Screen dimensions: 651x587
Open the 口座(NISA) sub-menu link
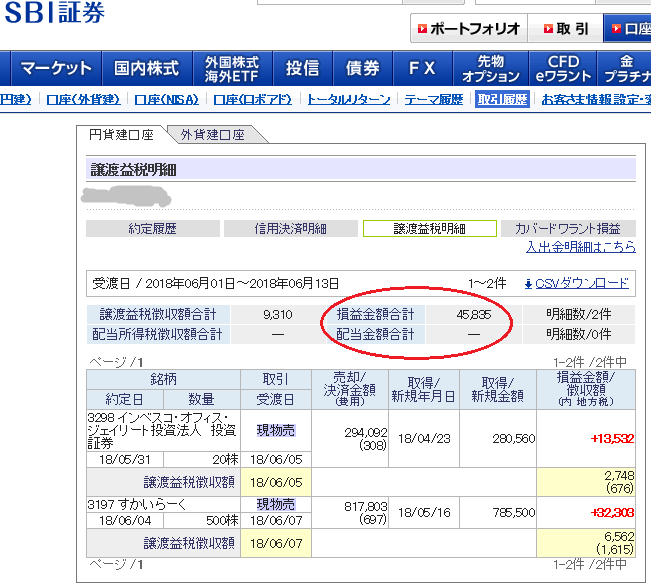pyautogui.click(x=166, y=100)
